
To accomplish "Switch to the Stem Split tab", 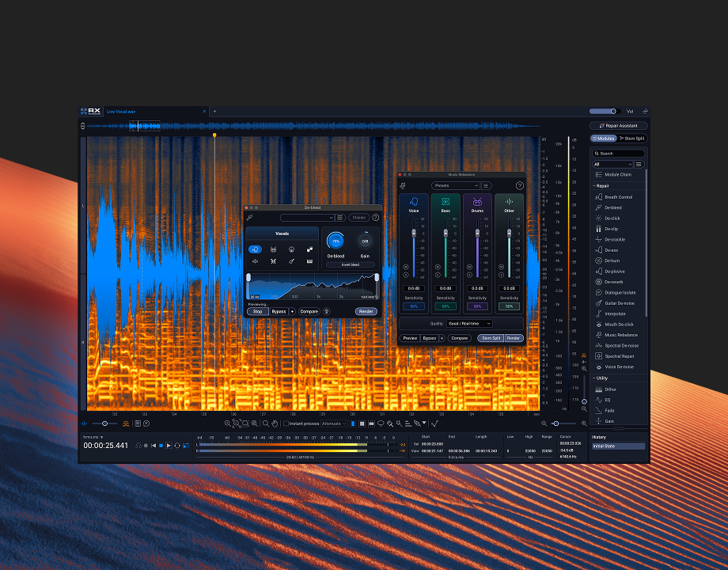I will (x=632, y=139).
